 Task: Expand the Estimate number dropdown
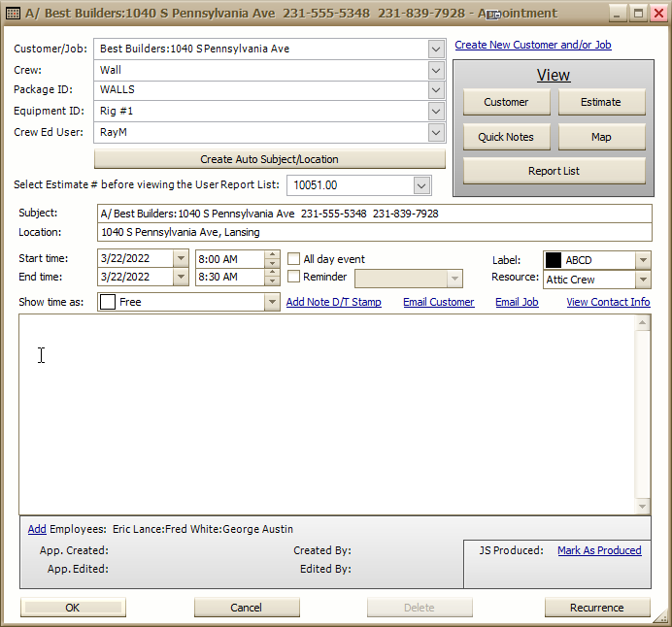(x=420, y=184)
